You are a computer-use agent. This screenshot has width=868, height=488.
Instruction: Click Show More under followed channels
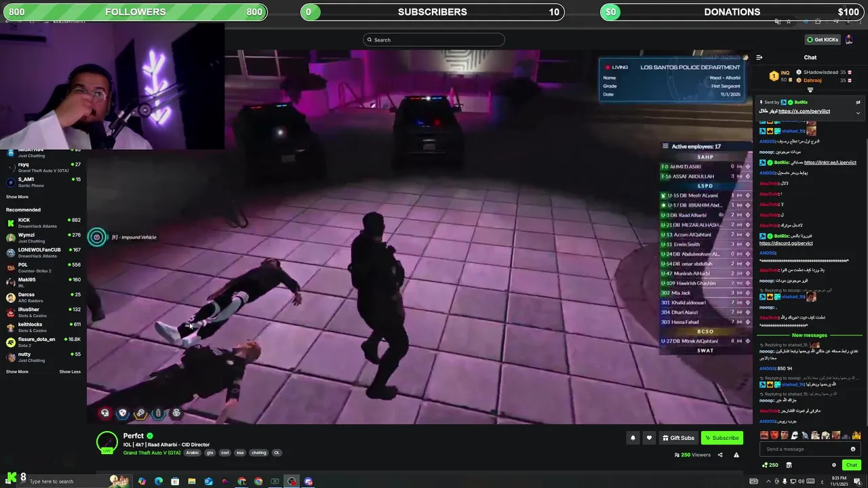pos(17,197)
